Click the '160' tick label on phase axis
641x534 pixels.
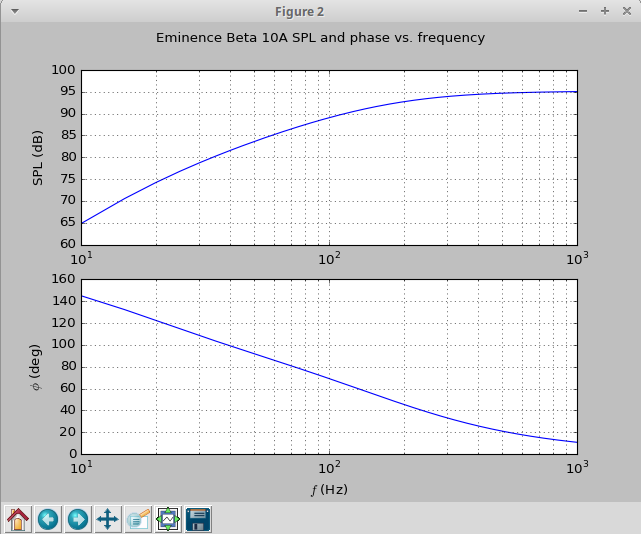(x=63, y=279)
